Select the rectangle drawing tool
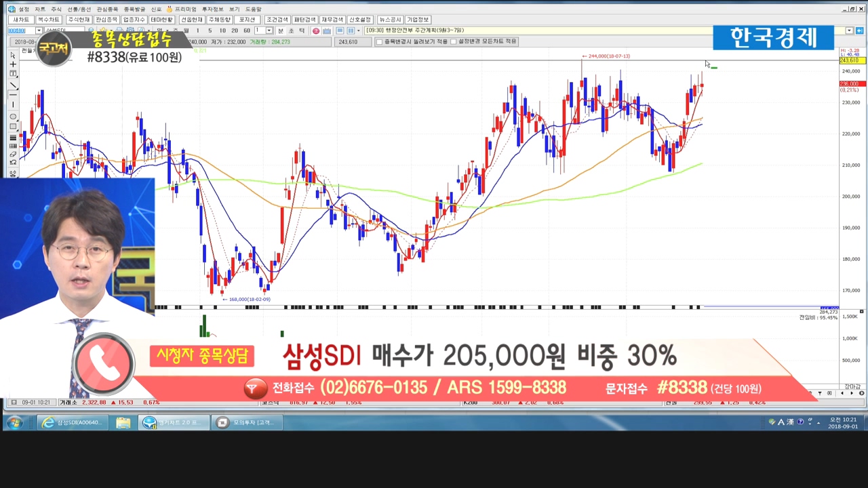The height and width of the screenshot is (488, 868). [x=13, y=126]
